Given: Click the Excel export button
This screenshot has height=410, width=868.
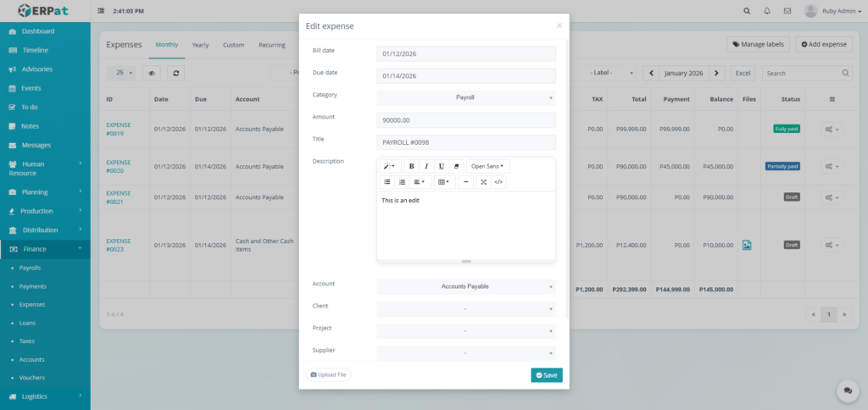Looking at the screenshot, I should 743,73.
